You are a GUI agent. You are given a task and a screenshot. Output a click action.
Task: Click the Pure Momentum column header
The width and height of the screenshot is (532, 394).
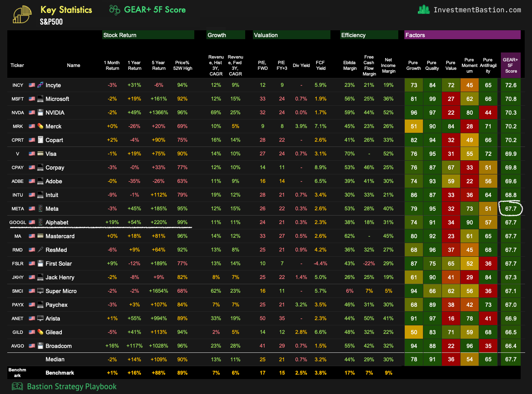pyautogui.click(x=469, y=65)
